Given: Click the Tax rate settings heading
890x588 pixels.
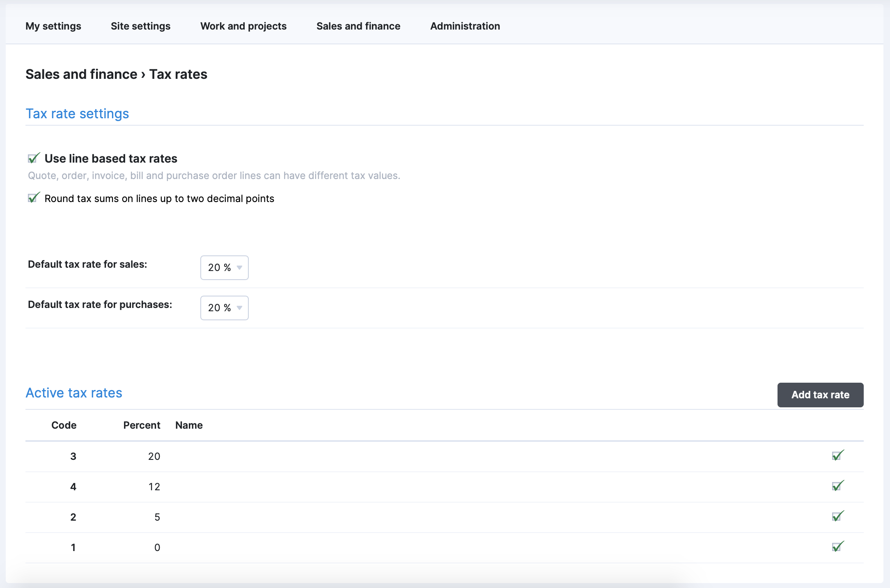Looking at the screenshot, I should coord(77,113).
